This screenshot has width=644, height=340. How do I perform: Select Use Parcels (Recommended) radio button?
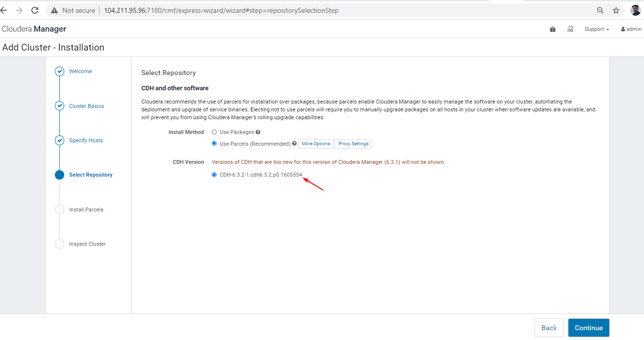(214, 144)
